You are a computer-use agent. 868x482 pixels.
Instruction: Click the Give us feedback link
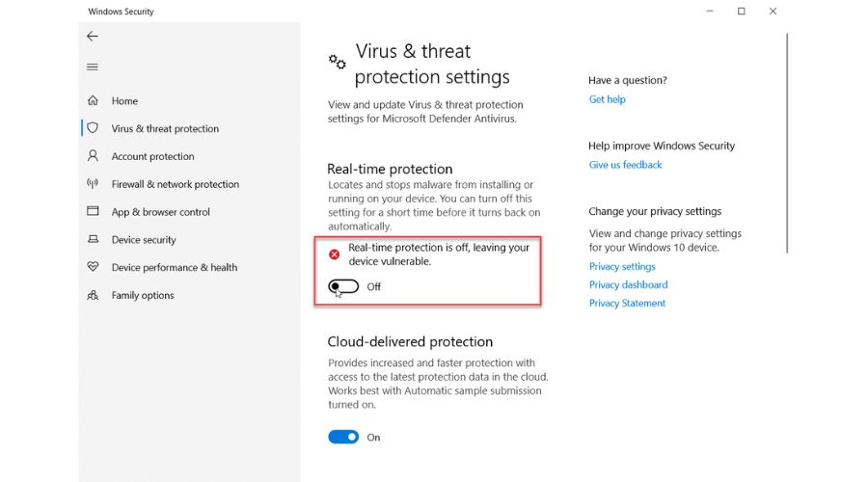point(625,165)
